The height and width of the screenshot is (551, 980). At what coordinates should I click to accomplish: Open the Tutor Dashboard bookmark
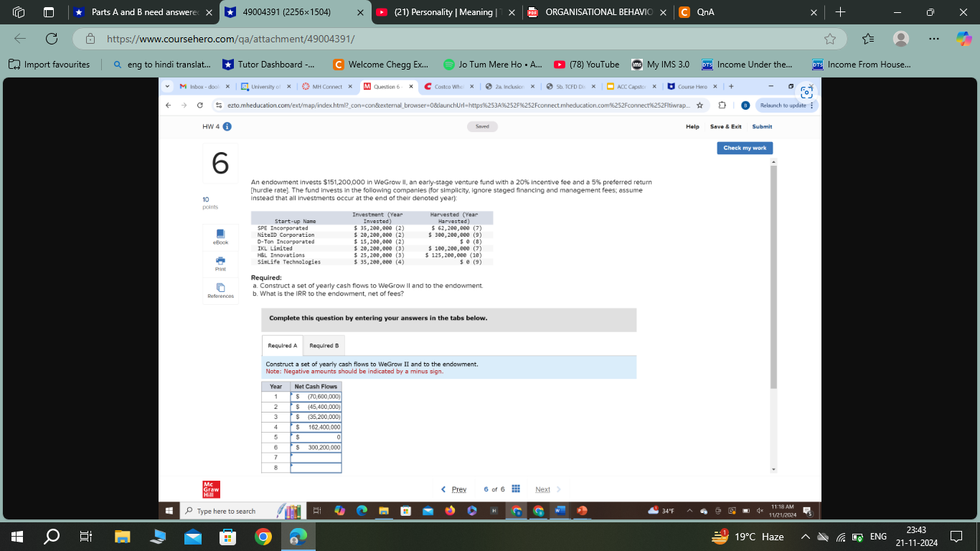[268, 64]
